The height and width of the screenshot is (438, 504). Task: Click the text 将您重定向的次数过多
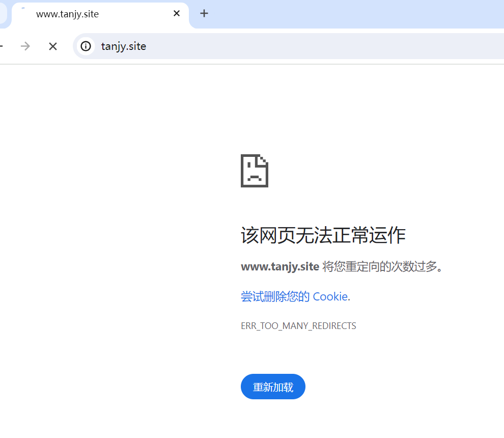tap(382, 266)
